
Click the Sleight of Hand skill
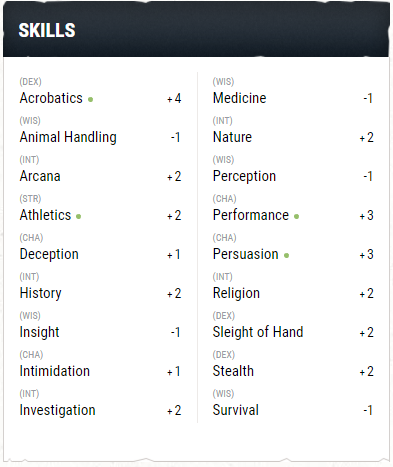tap(258, 332)
